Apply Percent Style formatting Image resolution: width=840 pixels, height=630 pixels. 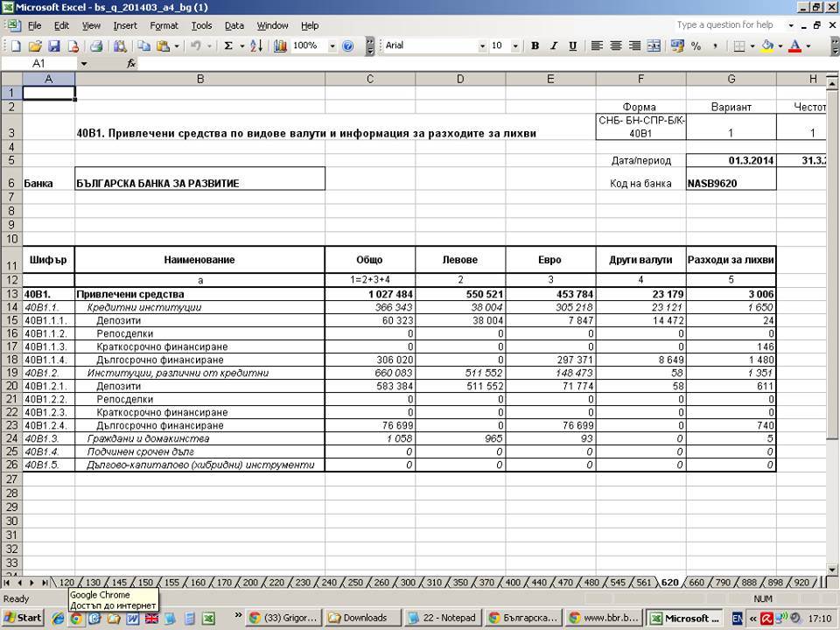(696, 45)
